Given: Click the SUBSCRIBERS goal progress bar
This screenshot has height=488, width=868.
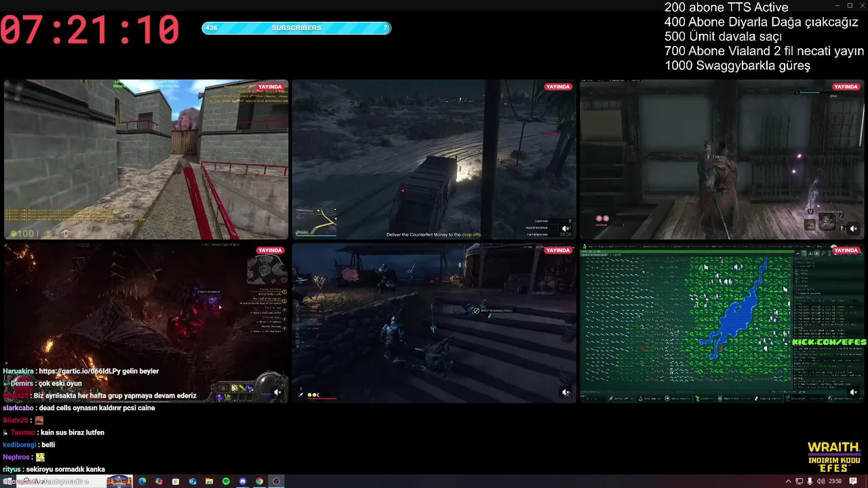Looking at the screenshot, I should pos(296,28).
